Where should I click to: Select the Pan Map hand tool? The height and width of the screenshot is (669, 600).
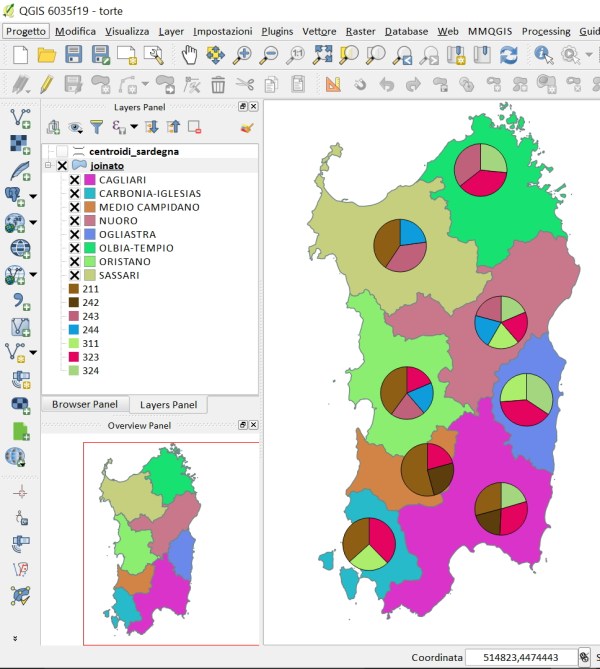point(190,55)
